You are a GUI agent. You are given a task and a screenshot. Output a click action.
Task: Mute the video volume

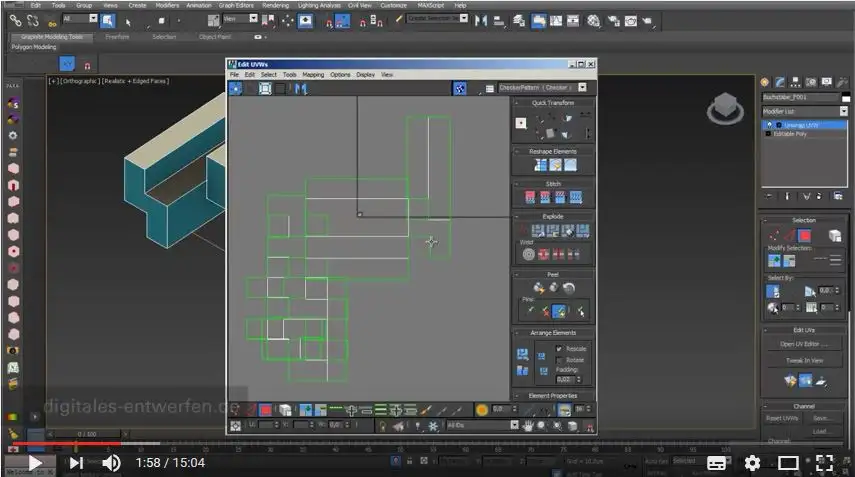pos(111,463)
